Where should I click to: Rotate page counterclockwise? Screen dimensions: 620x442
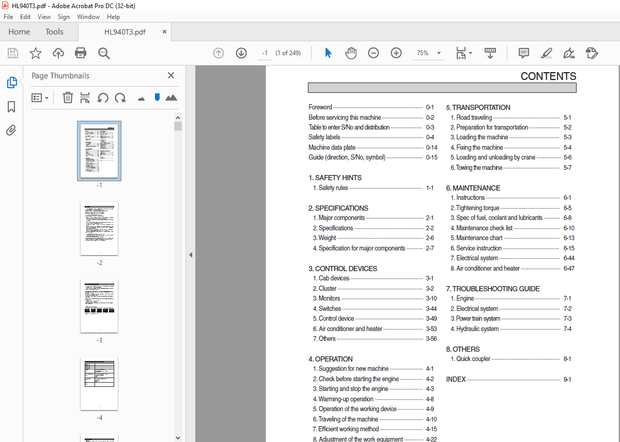(x=103, y=98)
